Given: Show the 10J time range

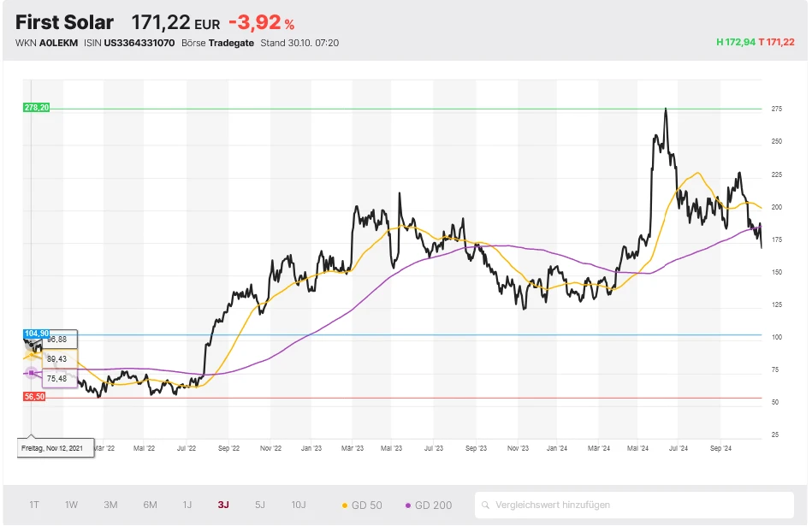Looking at the screenshot, I should point(299,505).
